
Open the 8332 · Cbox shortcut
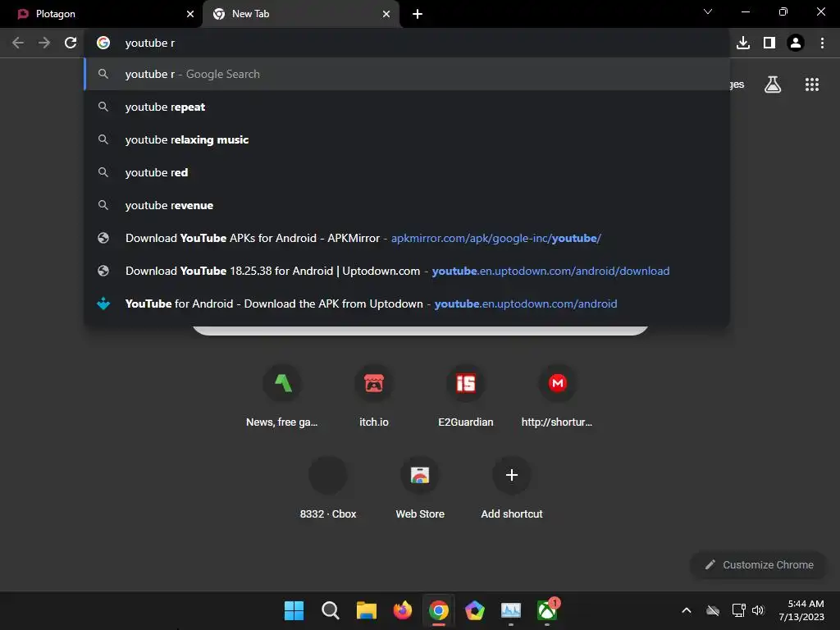(328, 488)
